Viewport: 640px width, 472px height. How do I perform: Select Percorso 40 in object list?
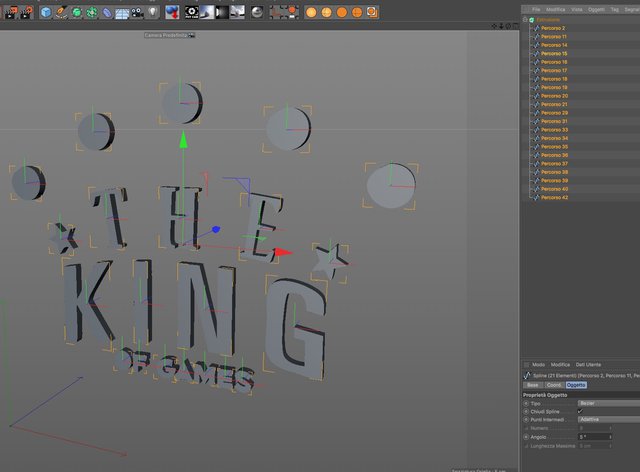point(554,189)
